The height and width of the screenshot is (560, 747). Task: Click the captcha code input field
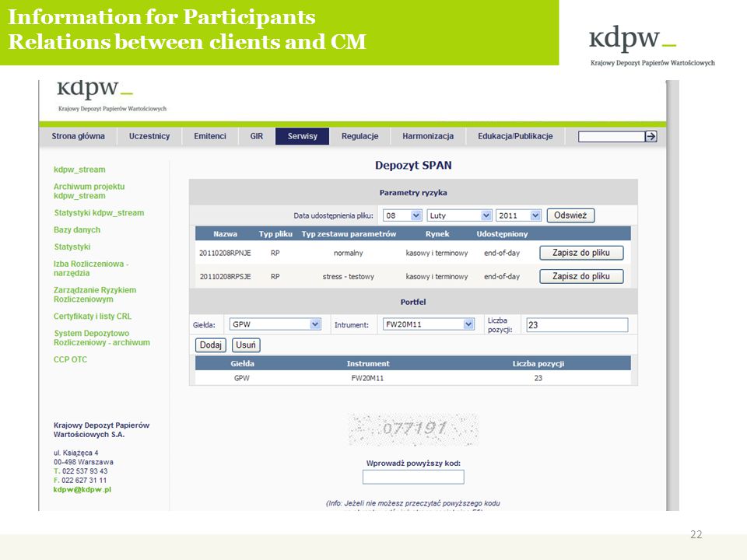pos(413,477)
